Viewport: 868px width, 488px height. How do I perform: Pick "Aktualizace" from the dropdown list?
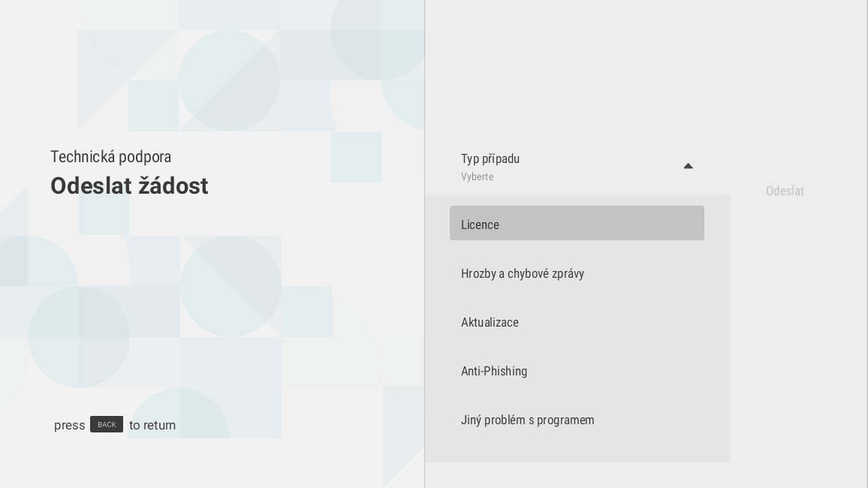pos(490,322)
